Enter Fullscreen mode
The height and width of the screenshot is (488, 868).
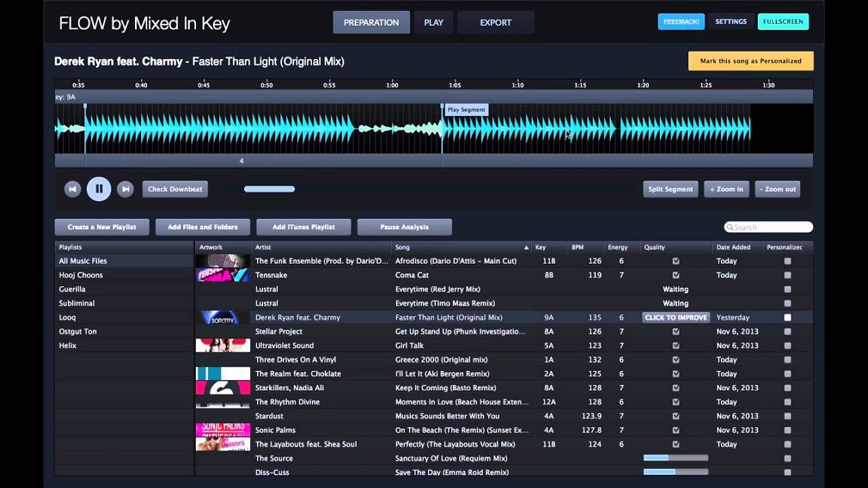[x=783, y=22]
